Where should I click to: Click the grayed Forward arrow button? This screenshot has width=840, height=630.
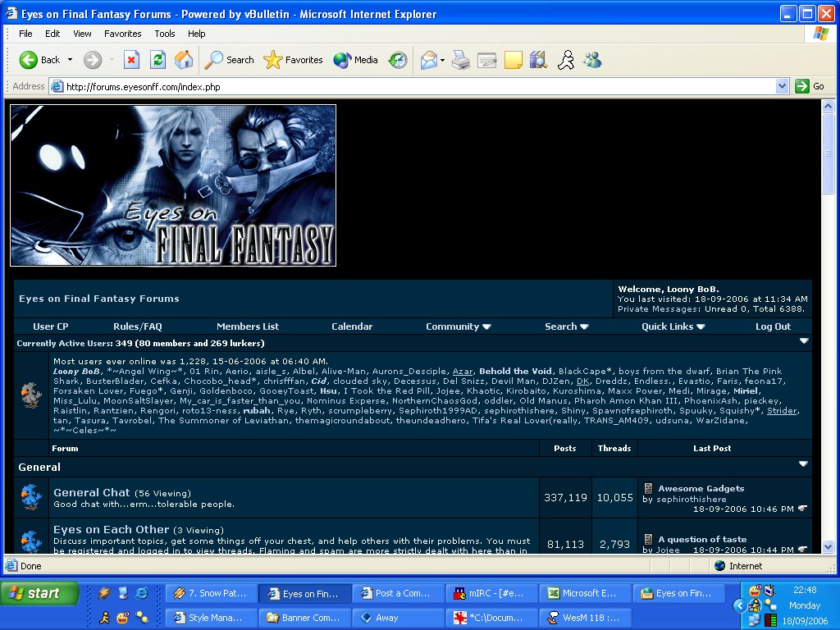[x=93, y=60]
